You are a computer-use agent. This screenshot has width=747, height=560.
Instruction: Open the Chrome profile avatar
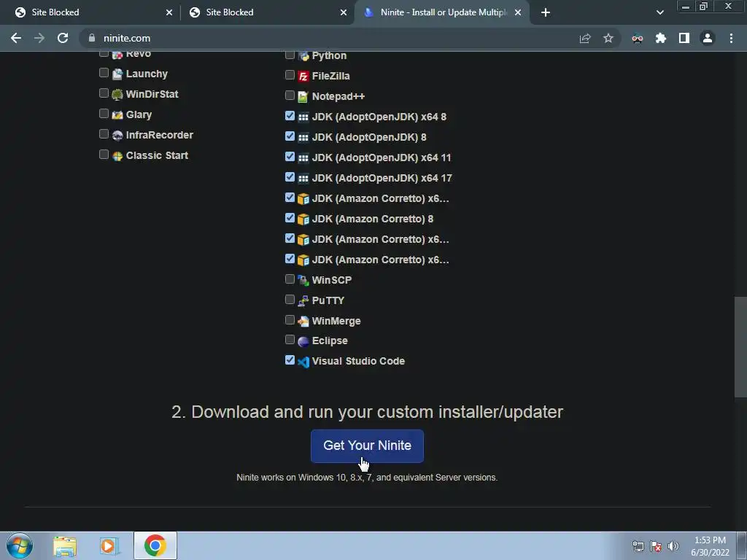pyautogui.click(x=708, y=38)
